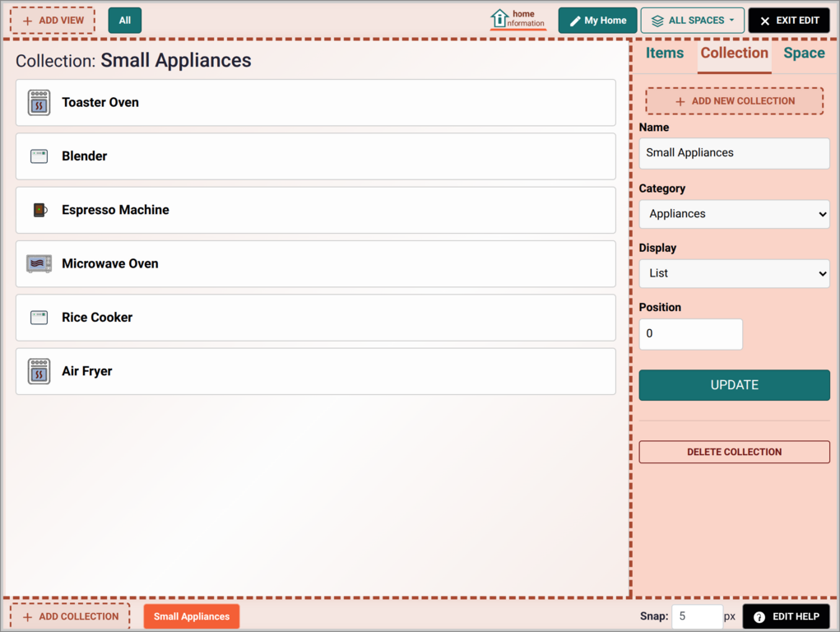Click the Toaster Oven appliance icon

pos(39,102)
